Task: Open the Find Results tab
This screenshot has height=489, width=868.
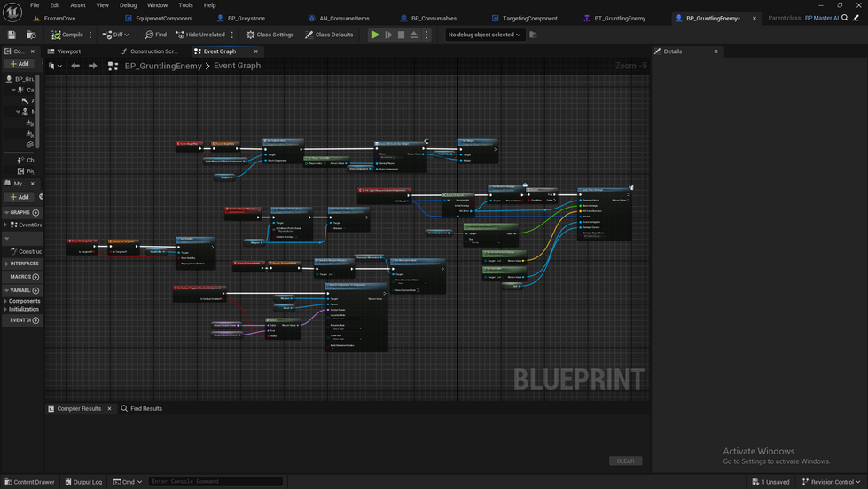Action: (x=141, y=409)
